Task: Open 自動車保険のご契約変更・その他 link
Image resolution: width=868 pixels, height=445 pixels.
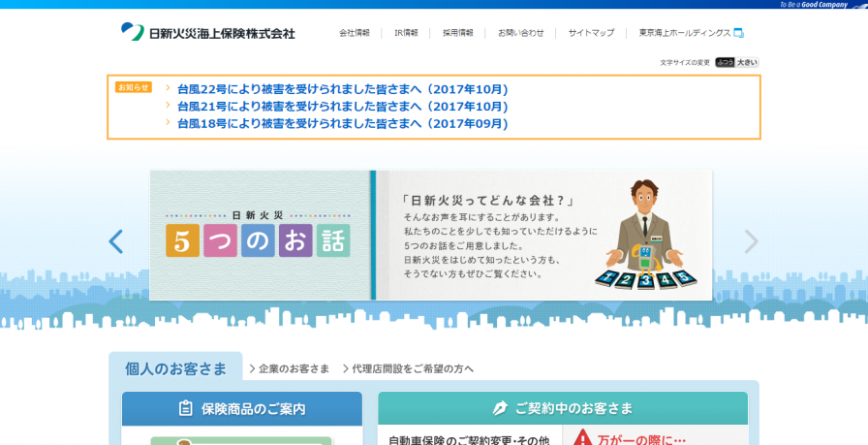Action: pyautogui.click(x=469, y=440)
